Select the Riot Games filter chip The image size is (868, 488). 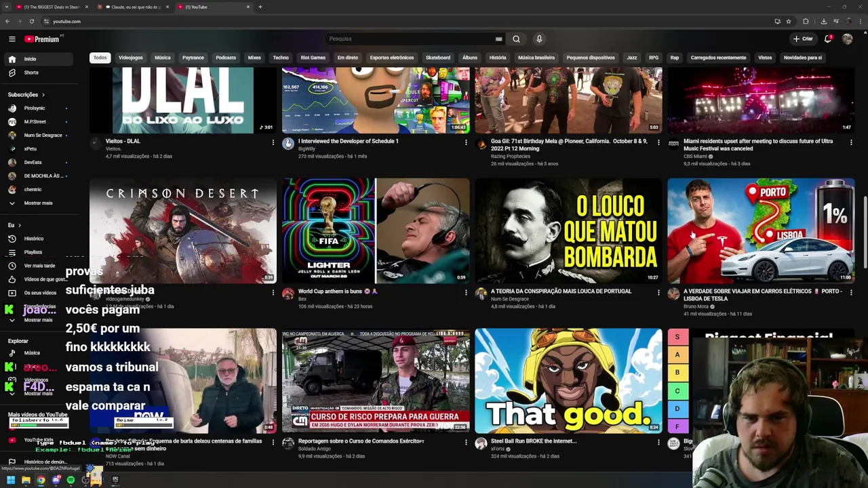tap(313, 58)
